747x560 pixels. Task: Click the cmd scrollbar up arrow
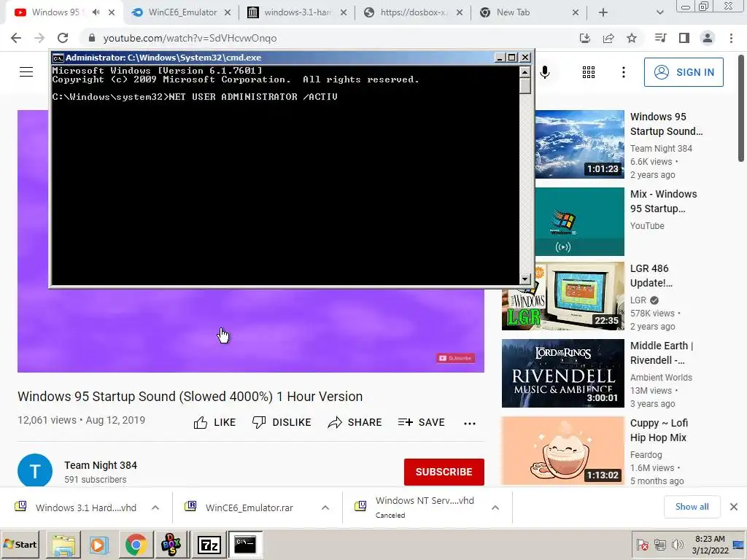525,72
